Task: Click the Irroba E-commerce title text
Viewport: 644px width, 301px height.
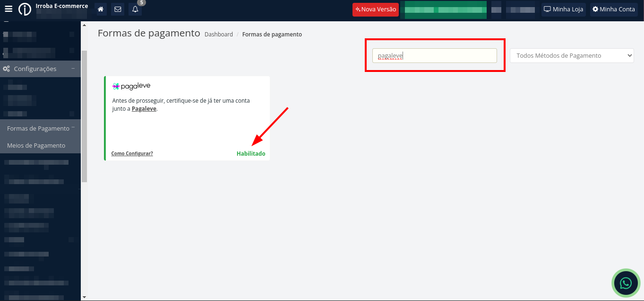Action: [x=62, y=6]
